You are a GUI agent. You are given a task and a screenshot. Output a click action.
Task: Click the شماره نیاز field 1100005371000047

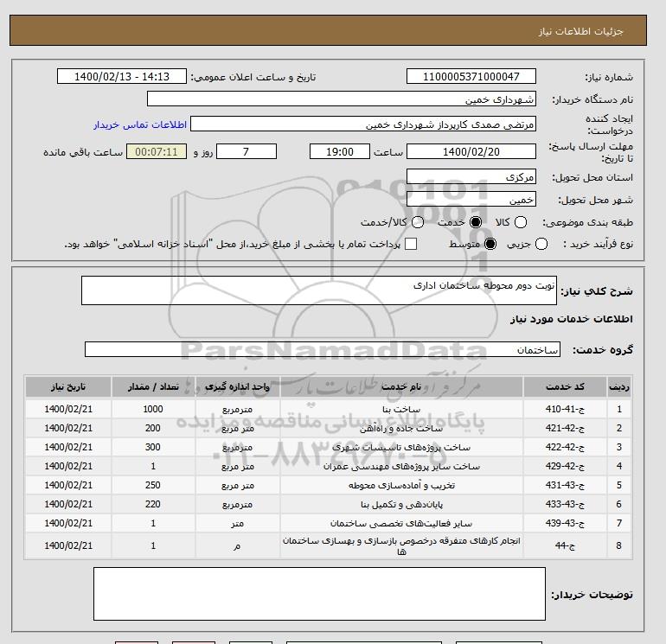click(x=471, y=76)
